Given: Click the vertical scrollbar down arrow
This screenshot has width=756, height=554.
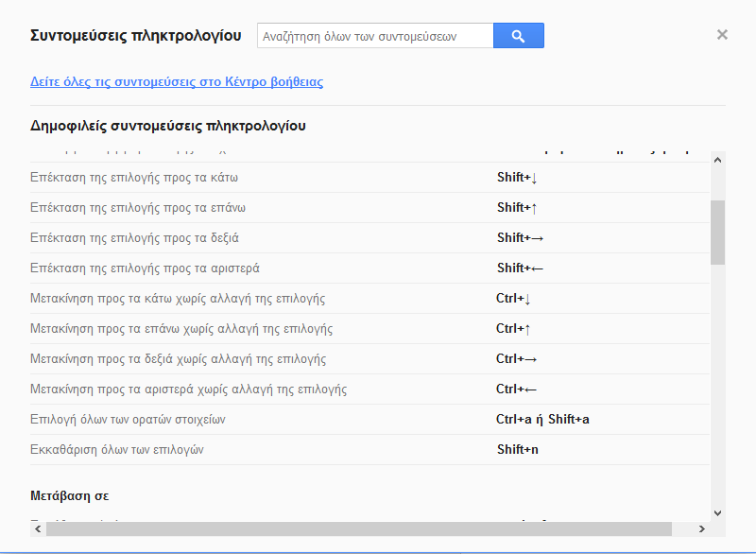Looking at the screenshot, I should [717, 512].
